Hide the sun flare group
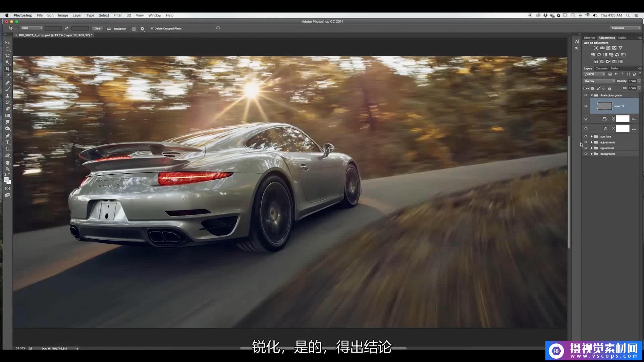The width and height of the screenshot is (644, 362). click(x=586, y=136)
